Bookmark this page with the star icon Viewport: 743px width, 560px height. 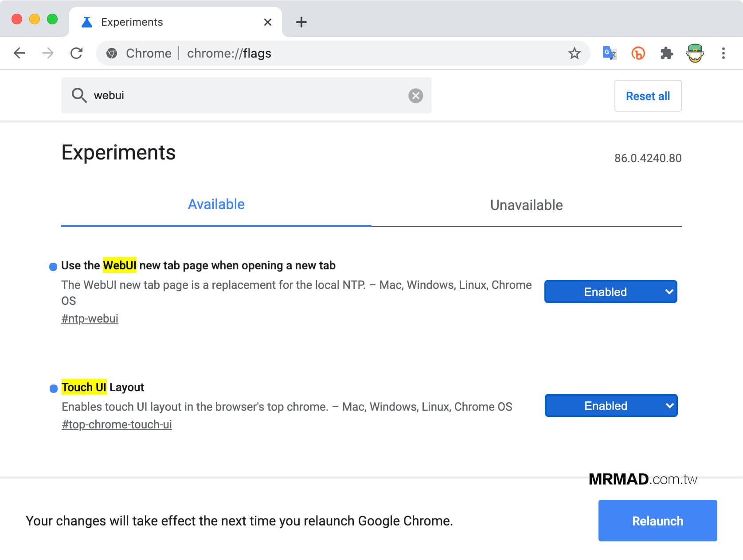[575, 53]
